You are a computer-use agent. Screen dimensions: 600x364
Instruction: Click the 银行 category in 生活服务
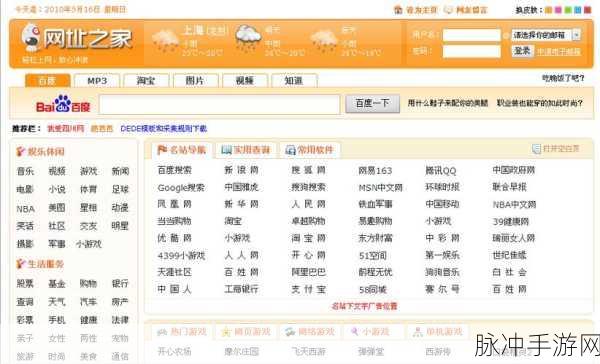click(x=120, y=284)
